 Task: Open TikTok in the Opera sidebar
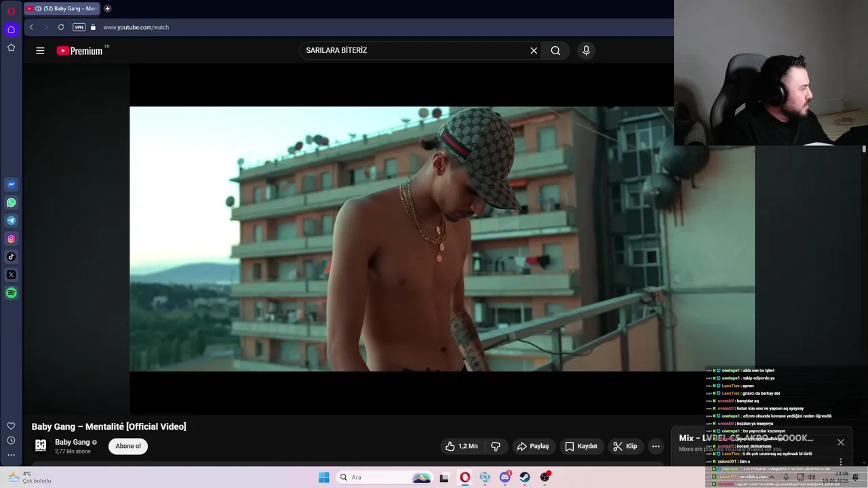click(x=11, y=257)
